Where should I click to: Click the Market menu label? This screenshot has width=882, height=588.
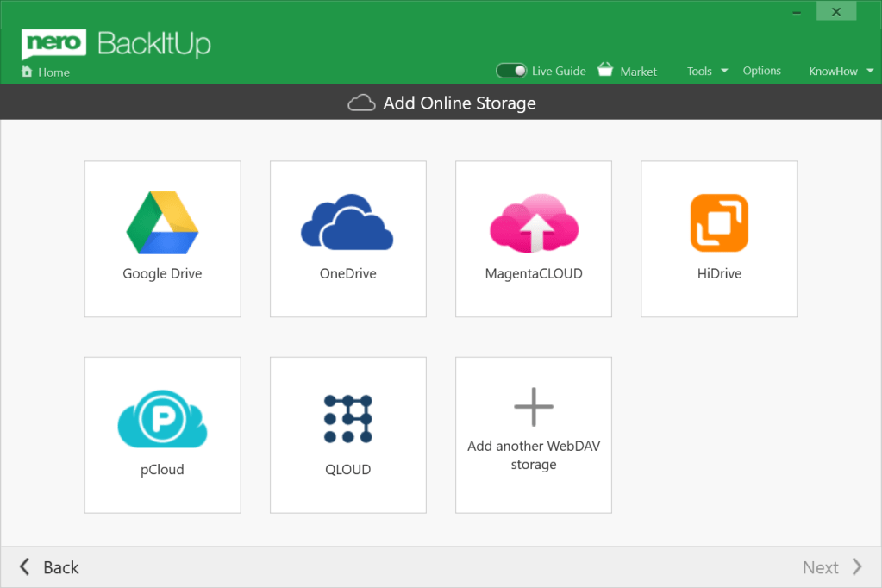point(638,72)
